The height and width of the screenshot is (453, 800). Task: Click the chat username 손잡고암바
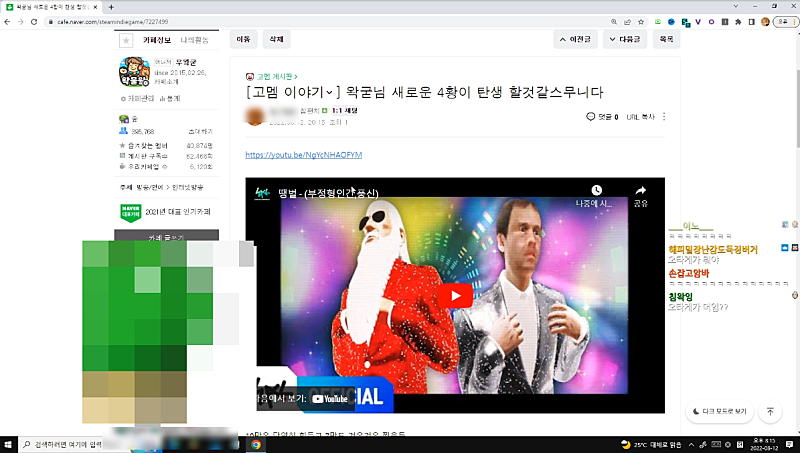[689, 273]
